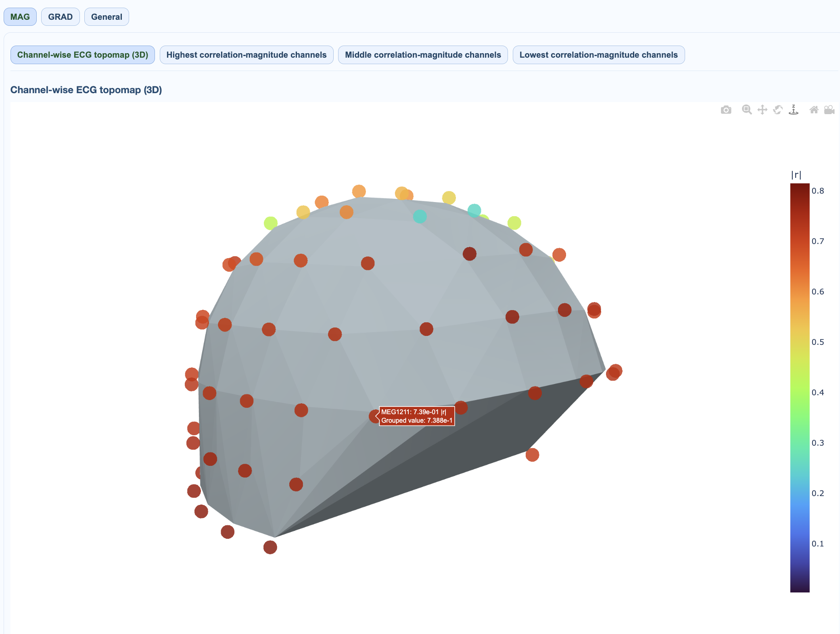Image resolution: width=840 pixels, height=634 pixels.
Task: Enable Turntable rotation z-axis icon
Action: coord(794,110)
